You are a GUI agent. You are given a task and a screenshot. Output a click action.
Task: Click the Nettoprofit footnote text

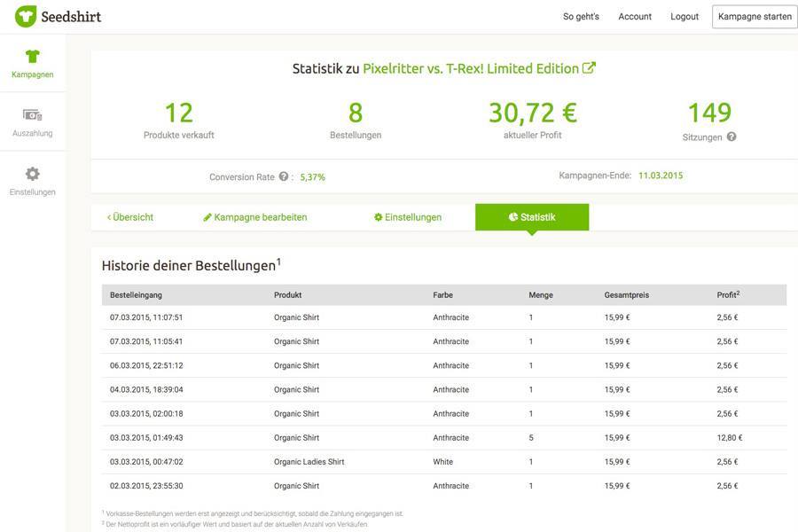click(x=235, y=524)
